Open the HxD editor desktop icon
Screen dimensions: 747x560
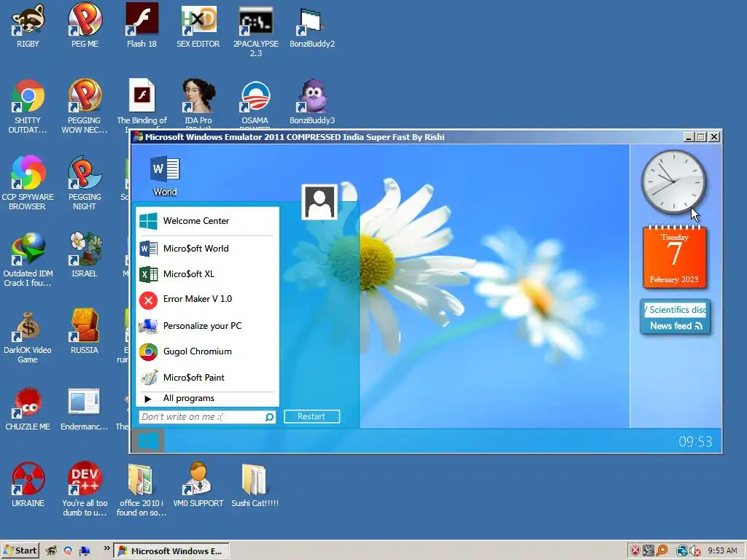tap(198, 26)
